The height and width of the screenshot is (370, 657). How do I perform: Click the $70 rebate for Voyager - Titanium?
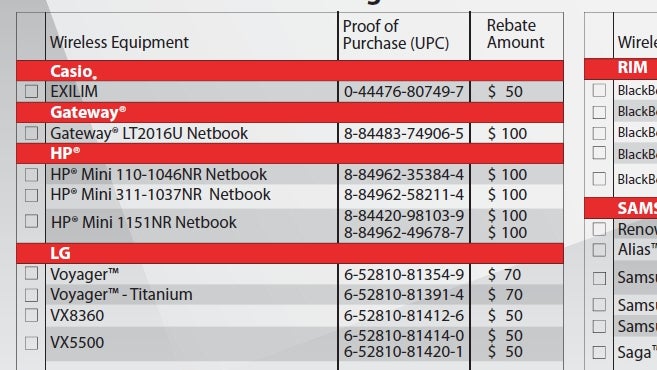[x=505, y=295]
